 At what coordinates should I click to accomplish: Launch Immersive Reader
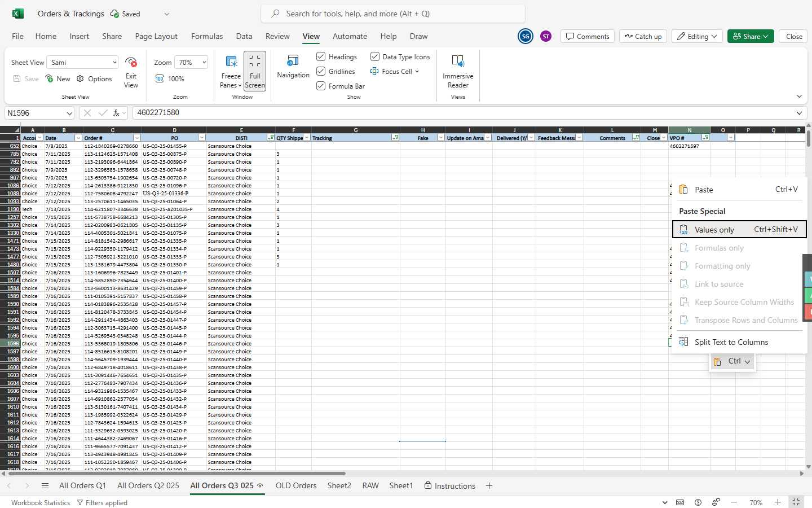[x=458, y=71]
